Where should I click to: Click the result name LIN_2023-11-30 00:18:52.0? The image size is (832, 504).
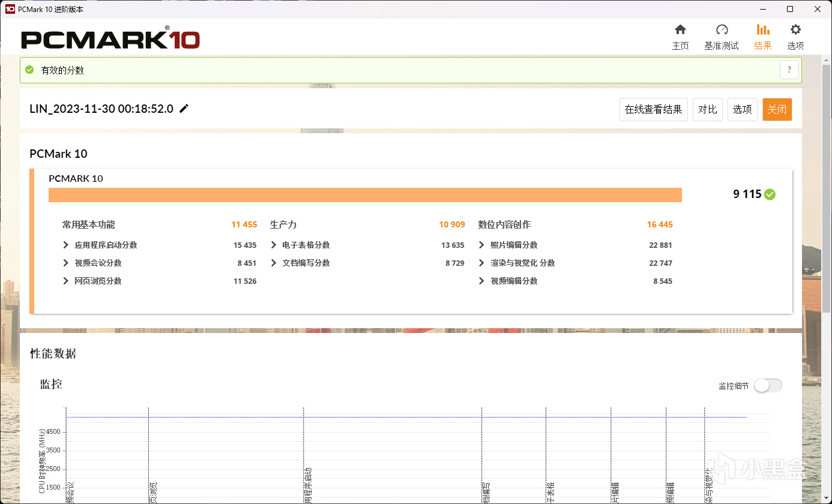[x=101, y=109]
